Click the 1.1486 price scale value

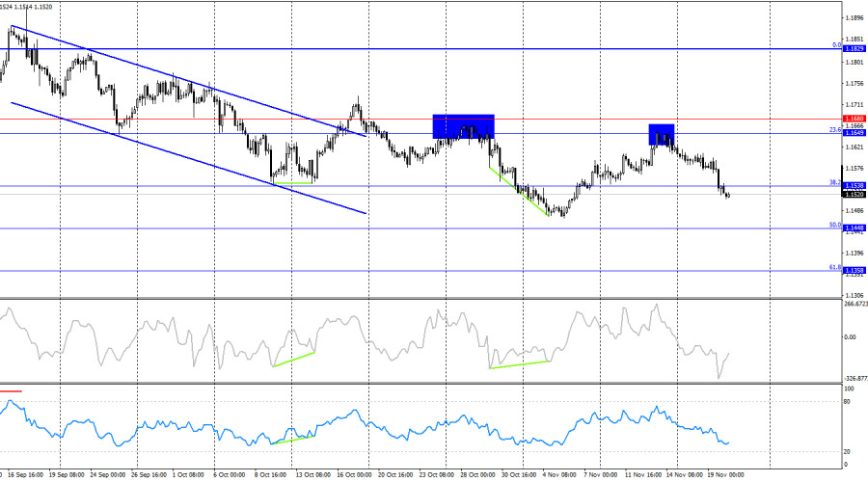(854, 211)
